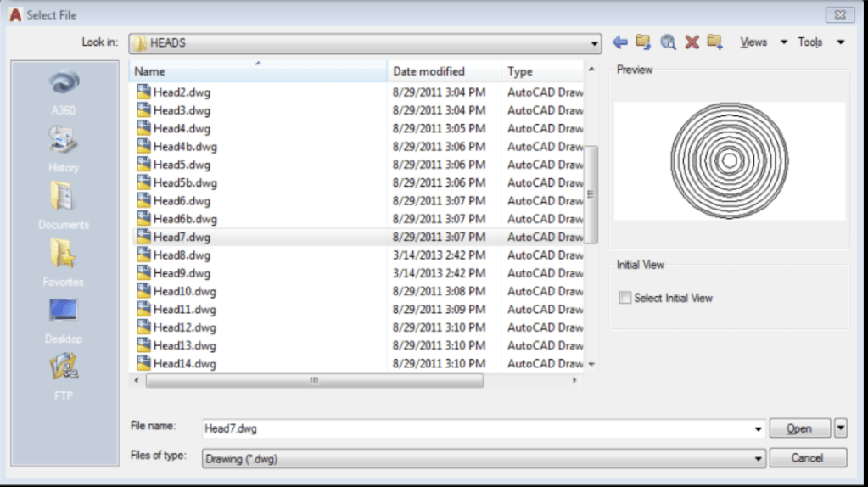
Task: Click date 8/29/2011 3:05 PM of Head4.dwg
Action: pyautogui.click(x=439, y=128)
